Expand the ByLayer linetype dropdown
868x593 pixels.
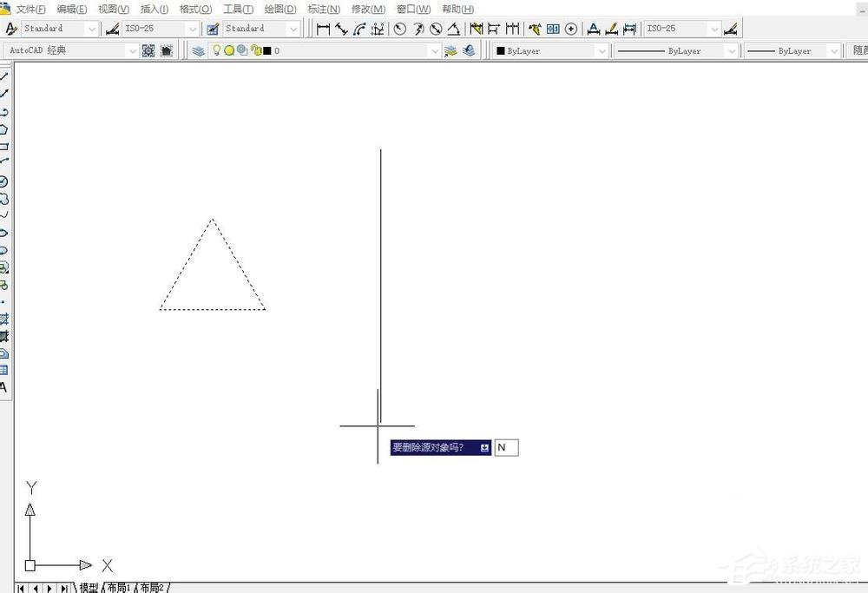pos(676,51)
